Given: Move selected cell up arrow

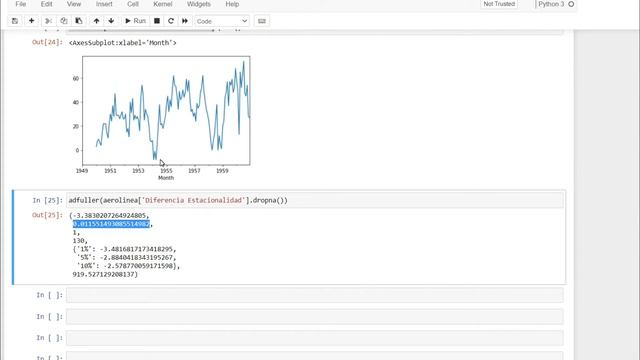Looking at the screenshot, I should (x=96, y=21).
